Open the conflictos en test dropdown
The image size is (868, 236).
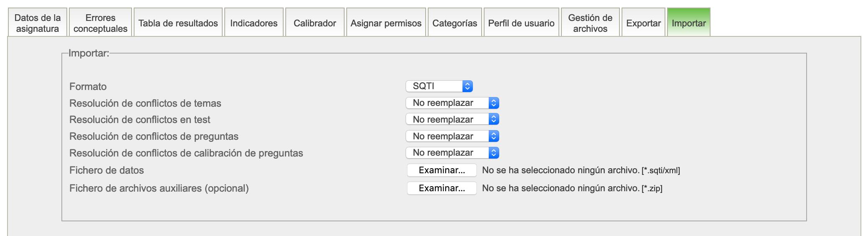(x=452, y=119)
